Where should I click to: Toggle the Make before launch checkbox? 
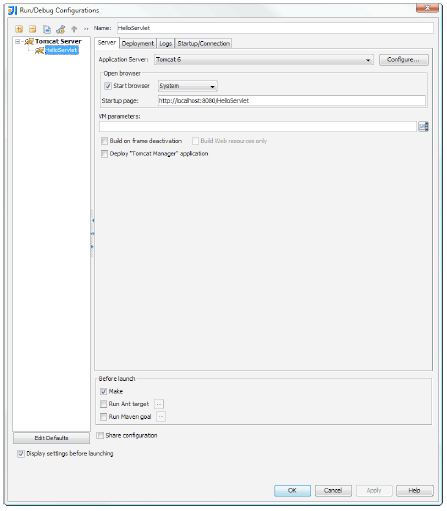[x=103, y=391]
